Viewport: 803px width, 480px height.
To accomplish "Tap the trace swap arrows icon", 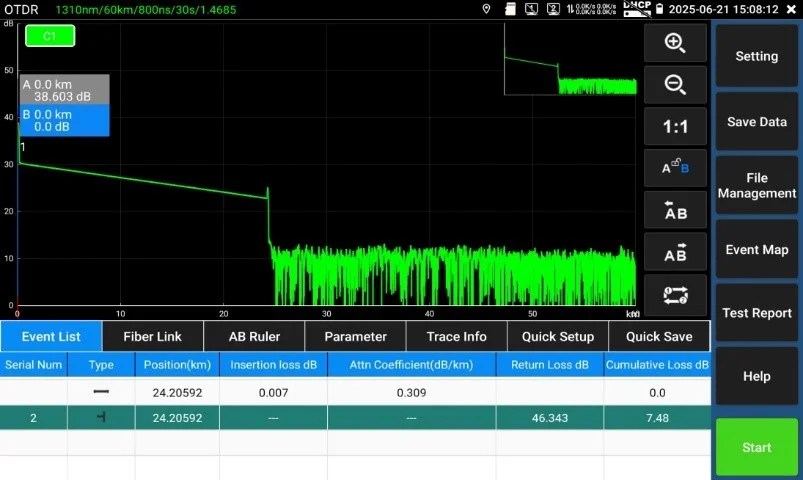I will click(675, 295).
